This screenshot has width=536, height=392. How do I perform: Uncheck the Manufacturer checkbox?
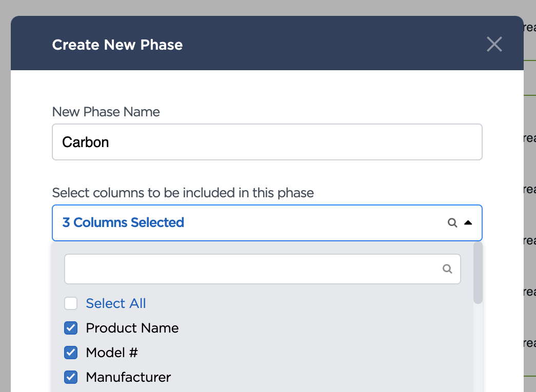pyautogui.click(x=71, y=378)
